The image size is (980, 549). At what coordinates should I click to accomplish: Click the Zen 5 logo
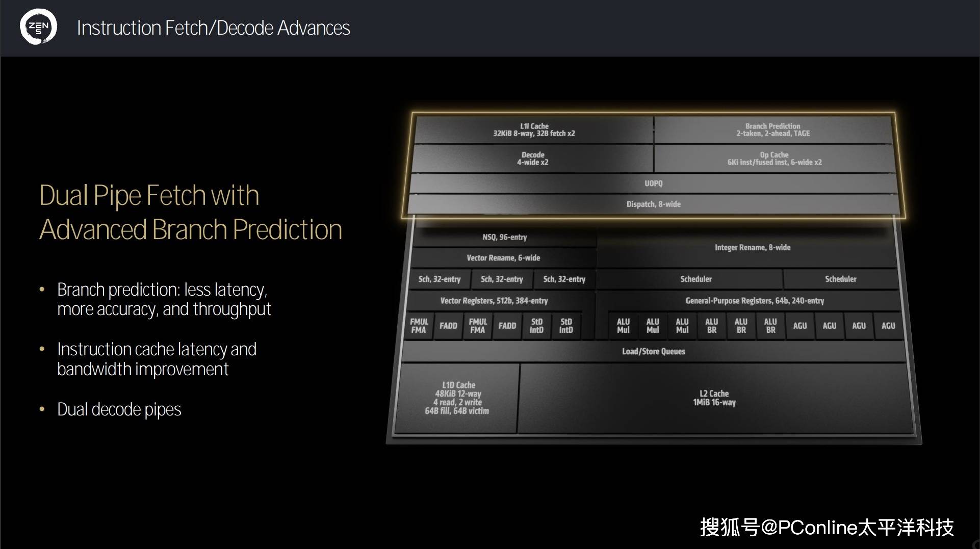click(38, 27)
